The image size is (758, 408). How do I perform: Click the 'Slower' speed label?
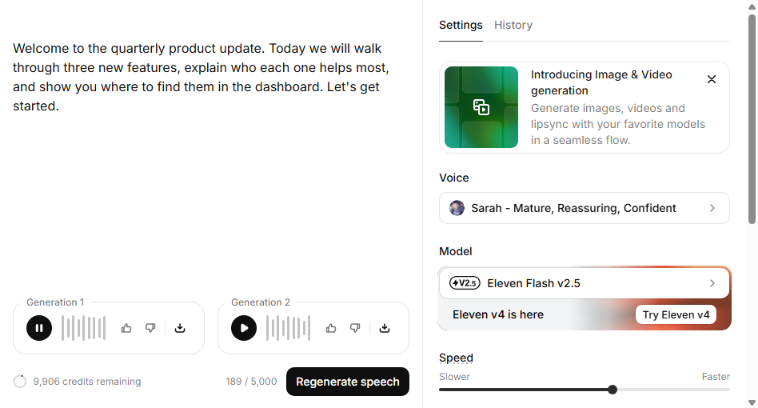coord(454,377)
